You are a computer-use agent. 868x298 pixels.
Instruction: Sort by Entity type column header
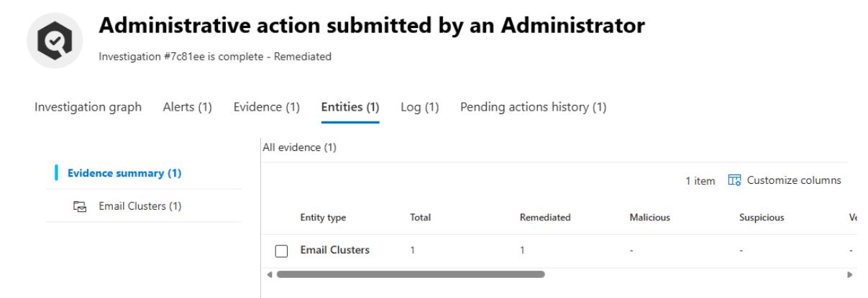point(322,216)
